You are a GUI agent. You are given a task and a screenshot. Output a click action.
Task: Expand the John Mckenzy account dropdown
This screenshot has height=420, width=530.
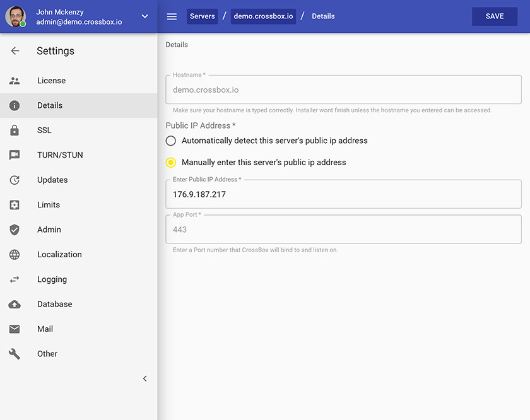click(x=144, y=16)
